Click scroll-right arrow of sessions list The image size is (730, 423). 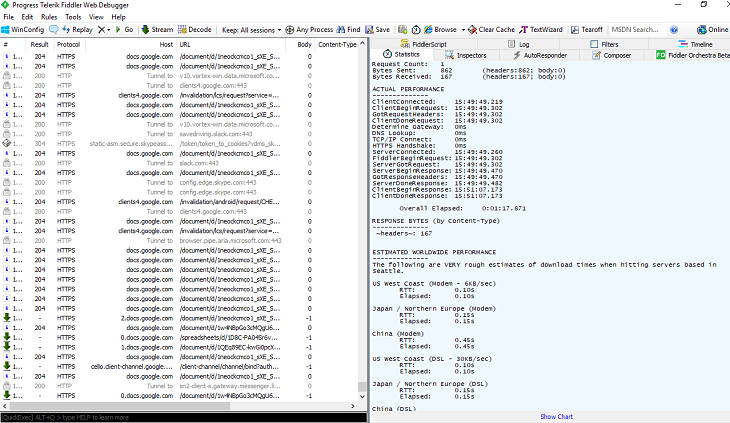(353, 406)
